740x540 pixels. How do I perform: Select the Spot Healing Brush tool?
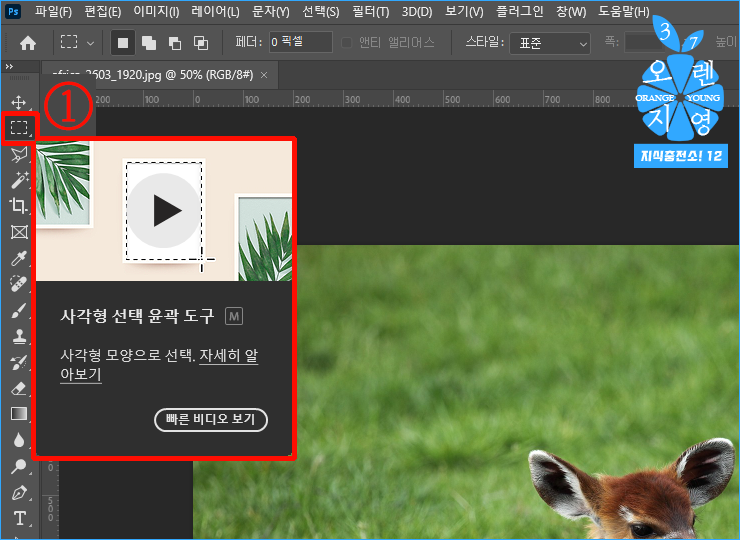19,284
